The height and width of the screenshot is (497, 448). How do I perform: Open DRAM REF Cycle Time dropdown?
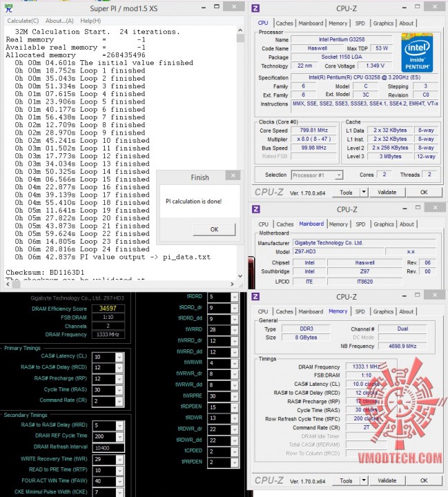[x=119, y=437]
